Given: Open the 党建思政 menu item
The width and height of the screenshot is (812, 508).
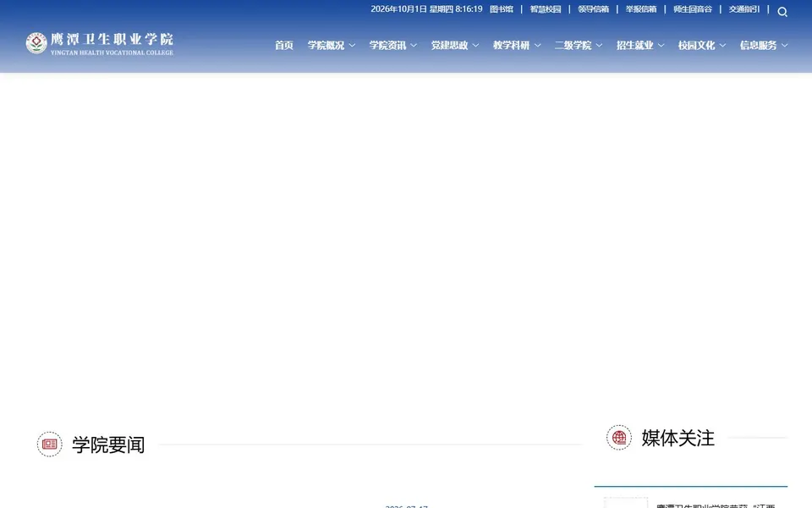Looking at the screenshot, I should [449, 45].
